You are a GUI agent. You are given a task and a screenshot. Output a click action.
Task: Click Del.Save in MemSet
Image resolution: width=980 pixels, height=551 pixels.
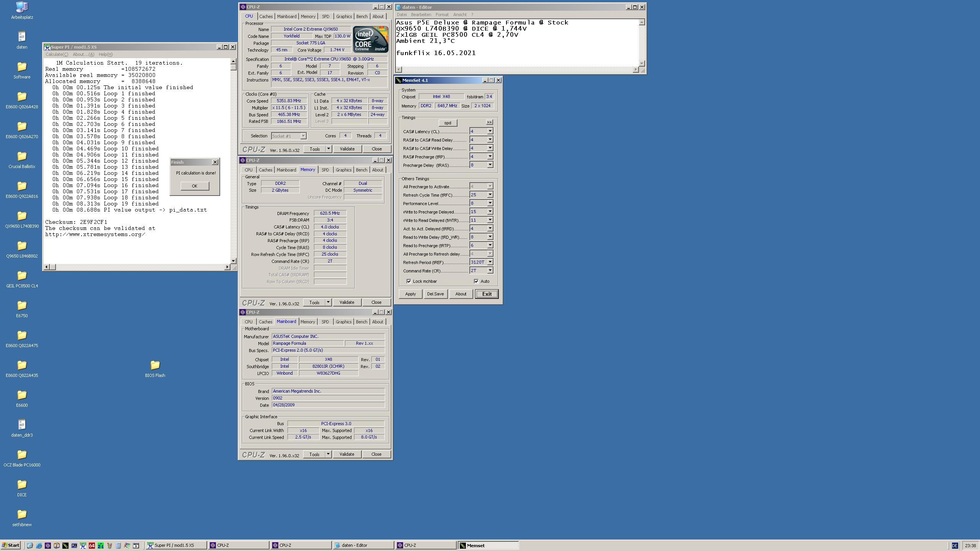click(435, 294)
